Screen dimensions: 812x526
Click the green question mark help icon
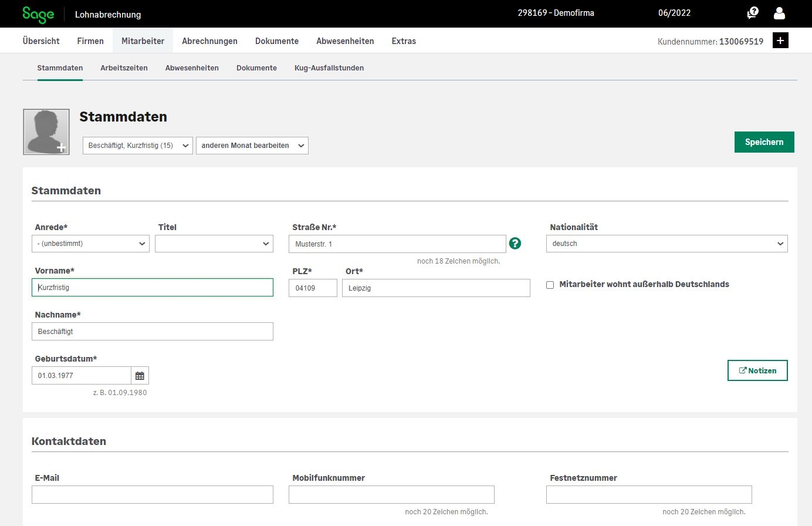pos(515,243)
